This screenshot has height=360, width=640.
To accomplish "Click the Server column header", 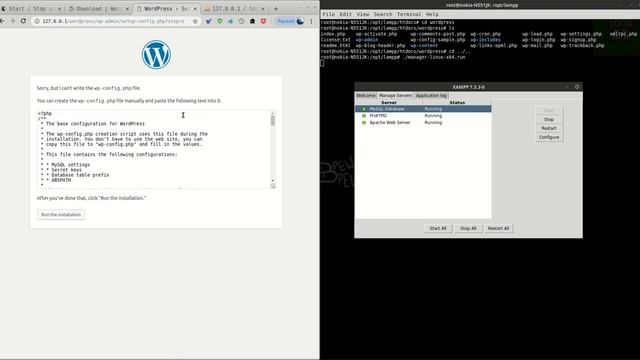I will click(x=389, y=102).
